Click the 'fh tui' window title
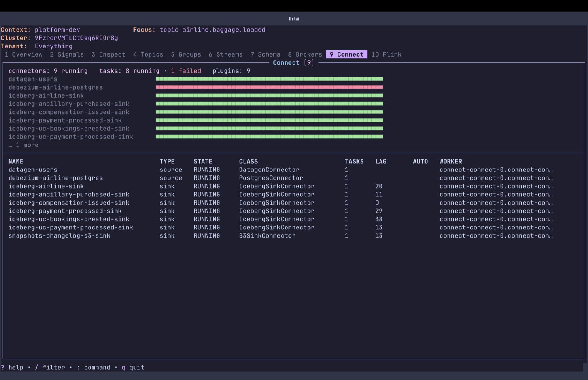 (294, 19)
